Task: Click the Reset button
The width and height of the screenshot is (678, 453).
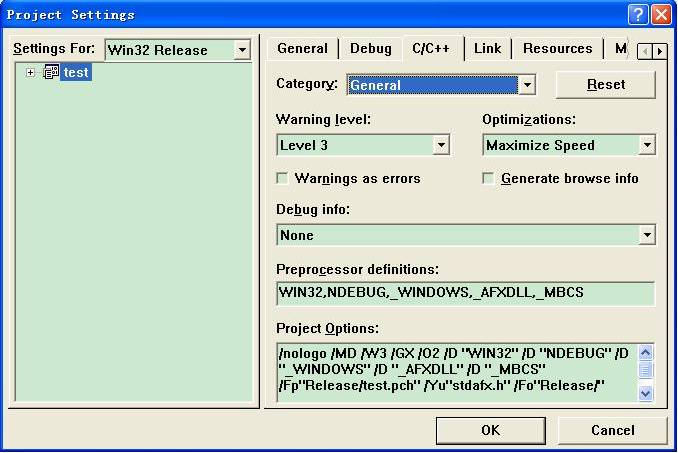Action: tap(605, 84)
